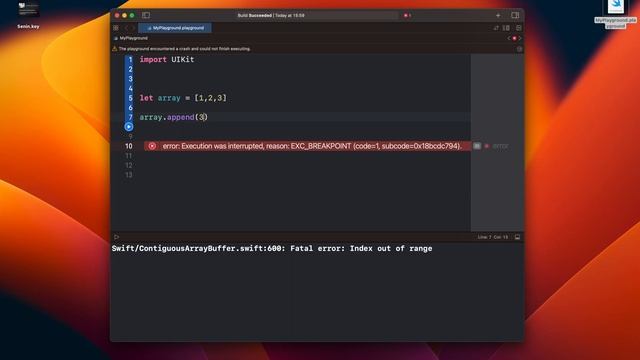Go forward with the right navigation arrow
Screen dimensions: 640x360
pyautogui.click(x=133, y=28)
